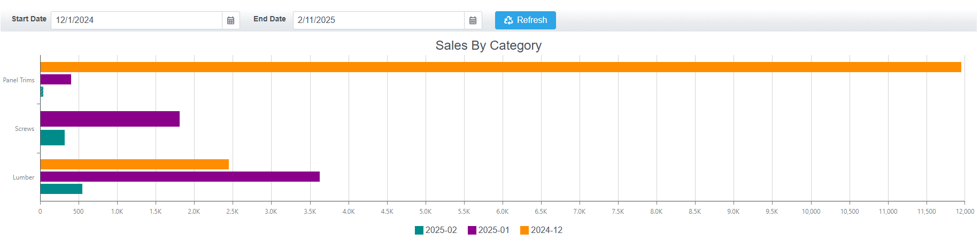Select the teal Lumber bar
Viewport: 980px width, 249px height.
61,189
